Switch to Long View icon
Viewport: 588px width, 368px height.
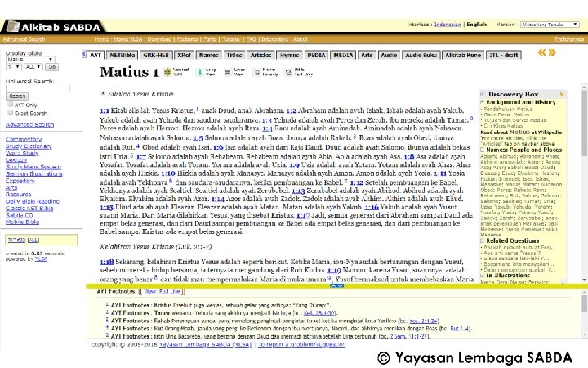click(x=199, y=72)
